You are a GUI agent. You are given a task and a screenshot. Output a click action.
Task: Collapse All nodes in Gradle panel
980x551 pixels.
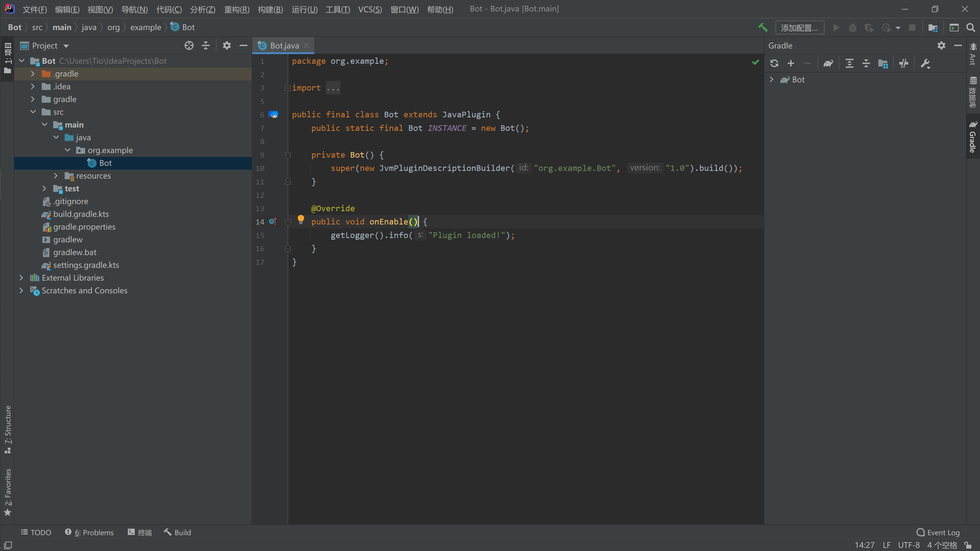(866, 63)
